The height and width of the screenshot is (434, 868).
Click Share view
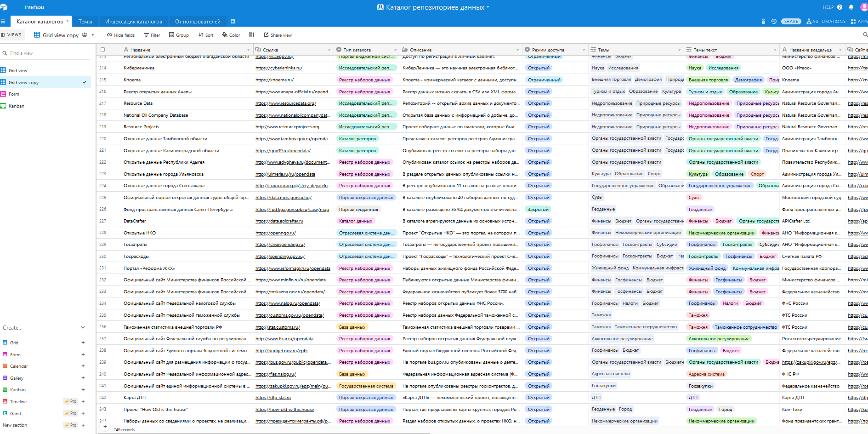[x=278, y=35]
